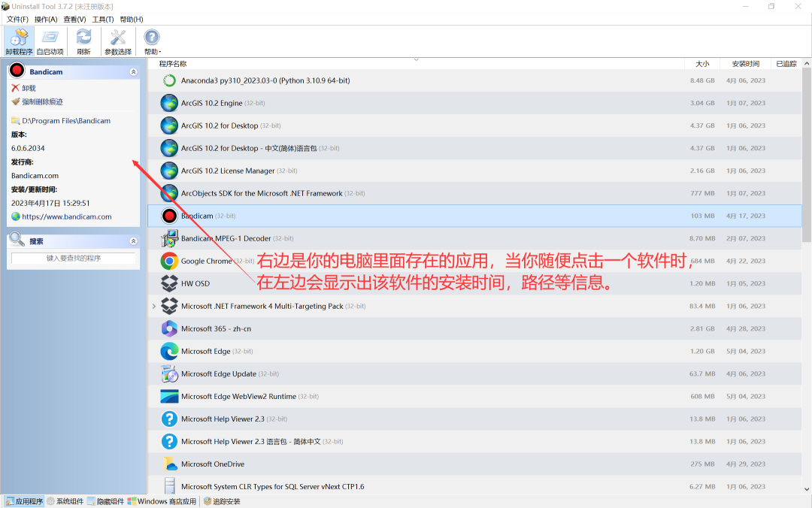The height and width of the screenshot is (508, 812).
Task: Open the 帮助(H) menu
Action: point(132,19)
